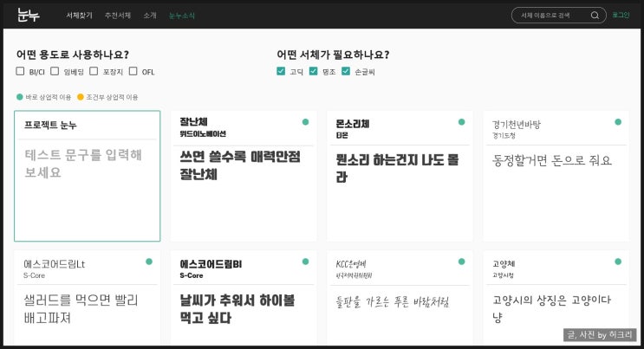The height and width of the screenshot is (349, 644).
Task: Open the 경기천년바탕 font title
Action: 517,125
